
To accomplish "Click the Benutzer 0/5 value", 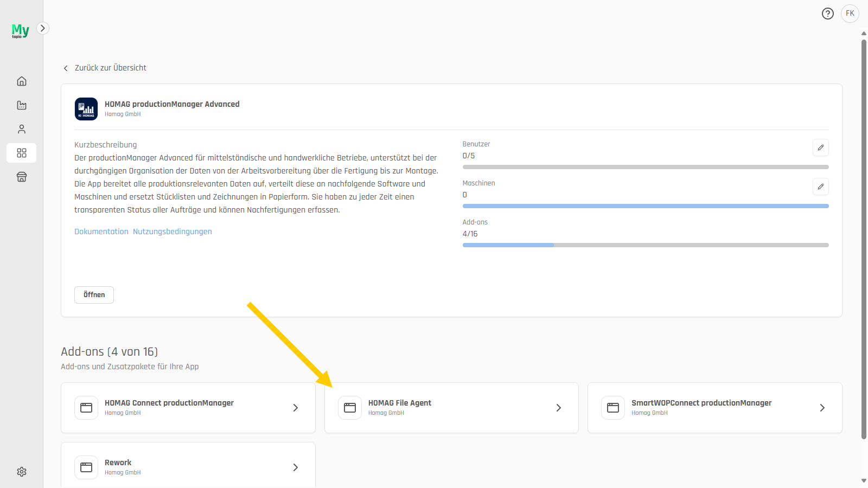I will point(469,156).
